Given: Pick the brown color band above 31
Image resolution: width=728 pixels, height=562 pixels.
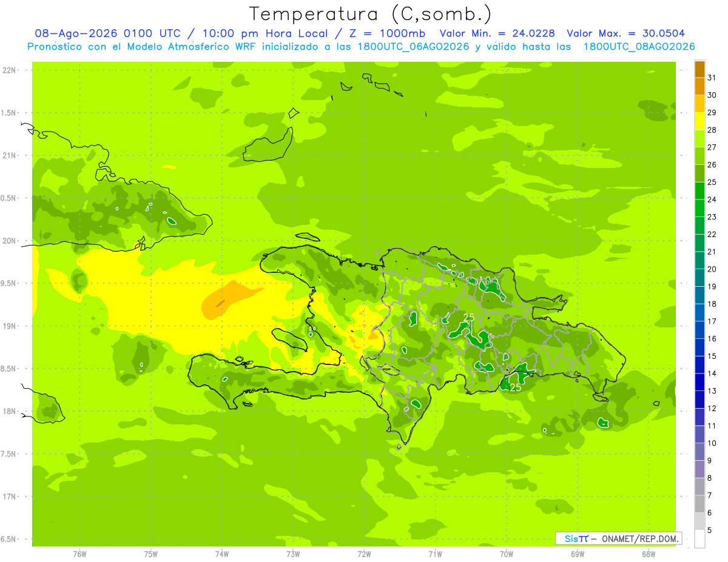Looking at the screenshot, I should pos(699,69).
